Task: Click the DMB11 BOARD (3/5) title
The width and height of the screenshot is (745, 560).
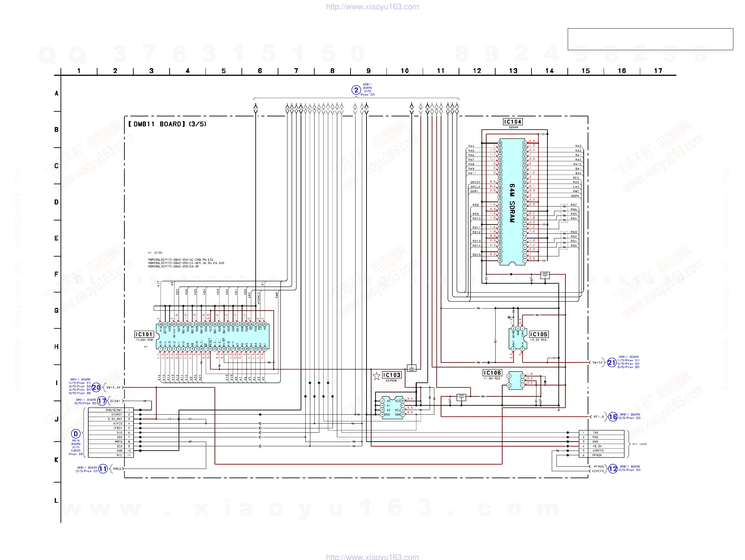Action: (x=167, y=124)
